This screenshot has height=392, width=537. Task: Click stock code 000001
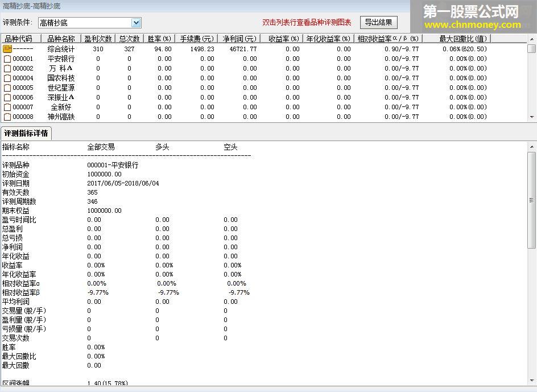point(23,59)
